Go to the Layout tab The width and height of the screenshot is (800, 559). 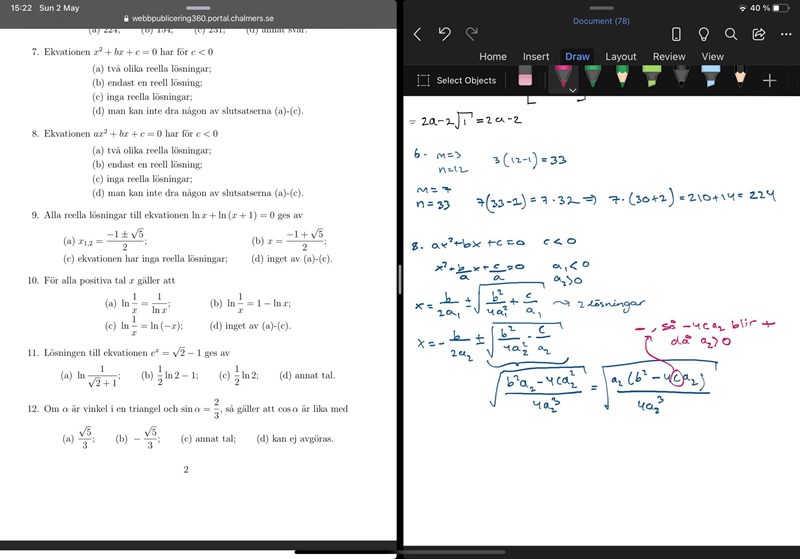point(620,57)
